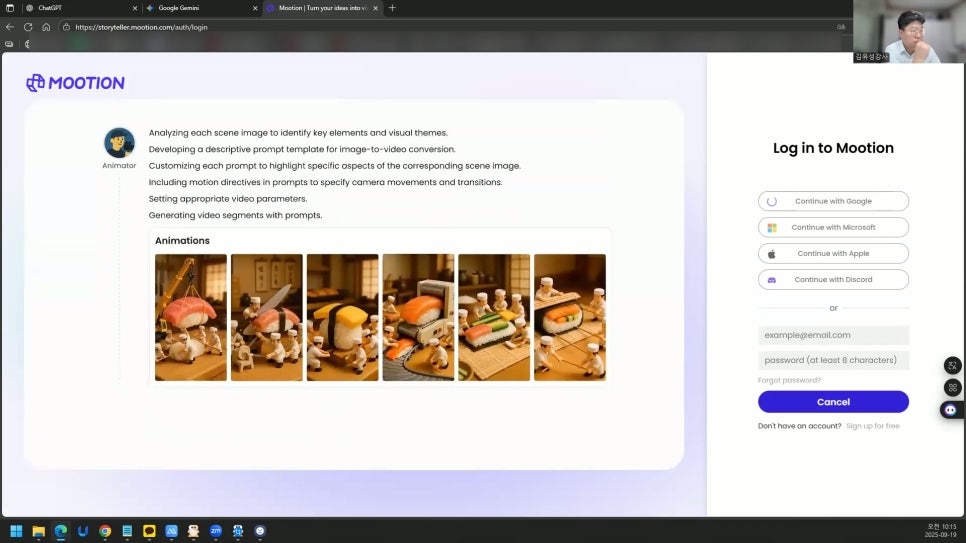Click the first favorites bar icon
966x543 pixels.
coord(9,44)
